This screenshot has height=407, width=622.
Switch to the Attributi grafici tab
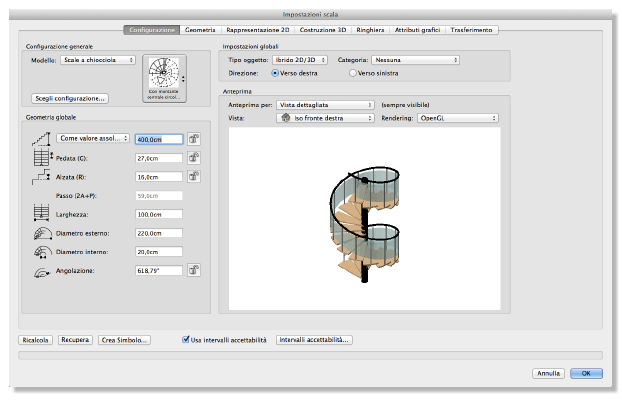click(x=417, y=30)
